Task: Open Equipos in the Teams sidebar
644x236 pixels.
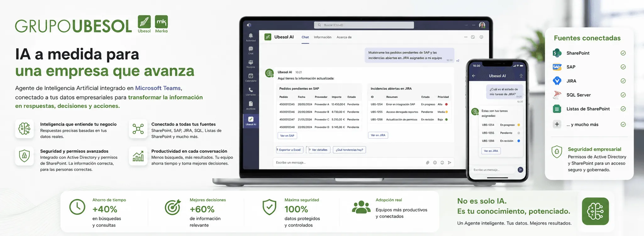Action: (251, 64)
